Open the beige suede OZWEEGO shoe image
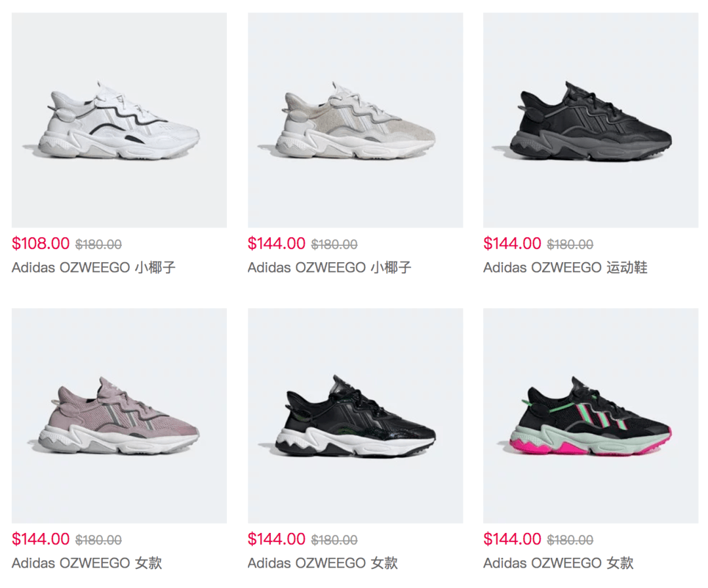The image size is (708, 588). click(x=355, y=120)
